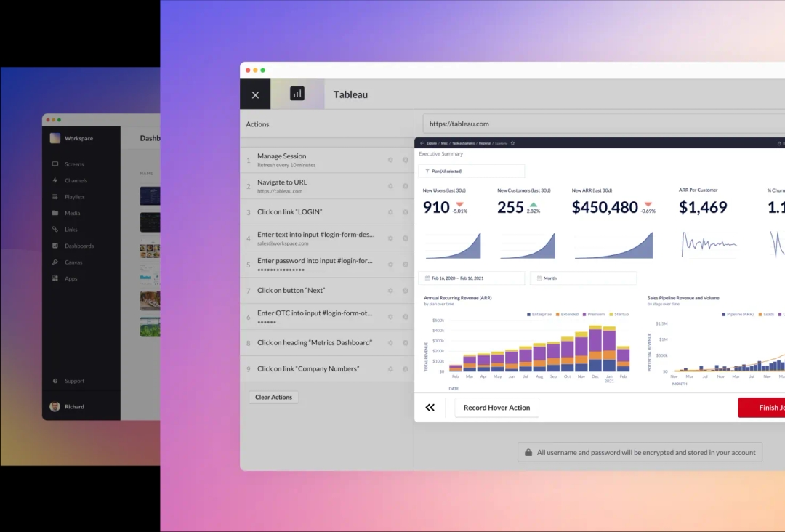Open Channels in the Workspace sidebar
The image size is (785, 532).
tap(76, 180)
